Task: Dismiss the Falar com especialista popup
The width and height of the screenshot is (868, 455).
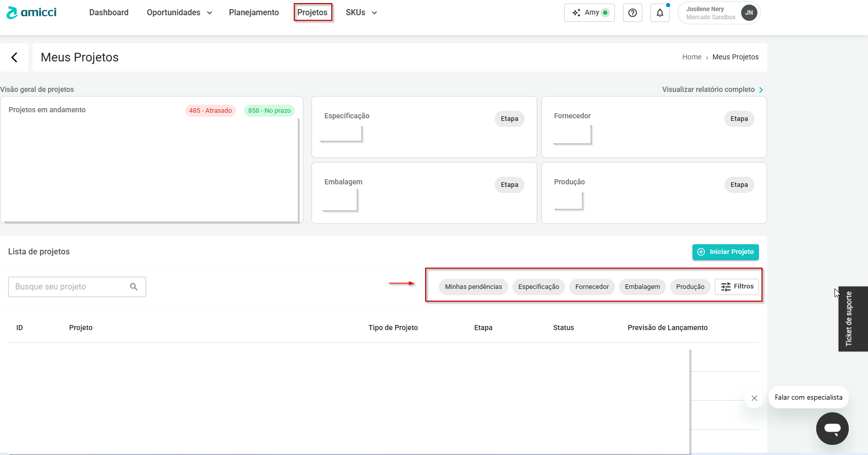Action: [754, 398]
